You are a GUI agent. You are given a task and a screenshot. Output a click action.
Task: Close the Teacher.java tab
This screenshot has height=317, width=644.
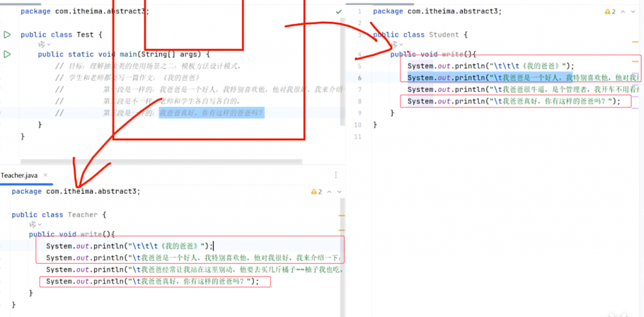coord(45,175)
